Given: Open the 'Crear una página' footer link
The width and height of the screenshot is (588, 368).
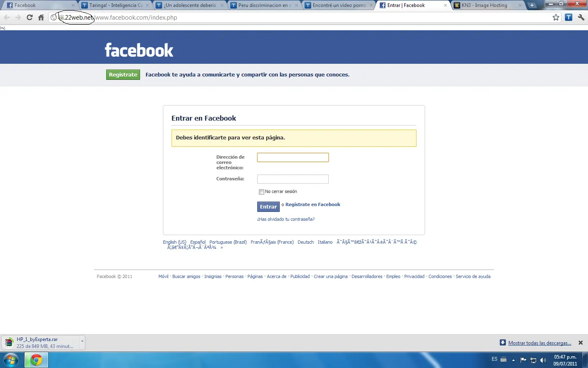Looking at the screenshot, I should [x=331, y=276].
